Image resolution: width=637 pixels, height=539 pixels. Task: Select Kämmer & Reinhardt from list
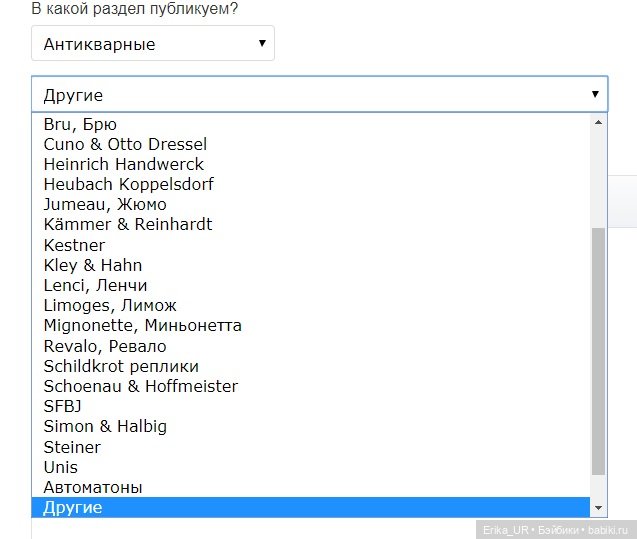pyautogui.click(x=127, y=224)
